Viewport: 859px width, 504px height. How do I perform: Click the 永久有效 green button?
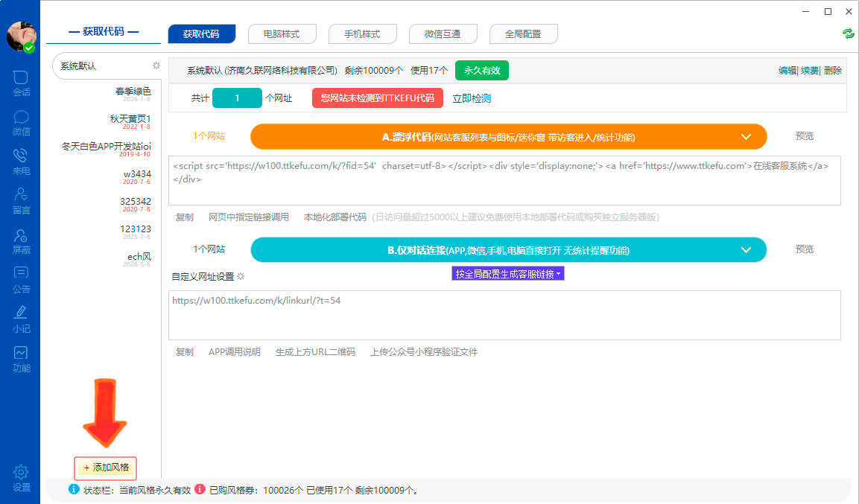[x=481, y=71]
